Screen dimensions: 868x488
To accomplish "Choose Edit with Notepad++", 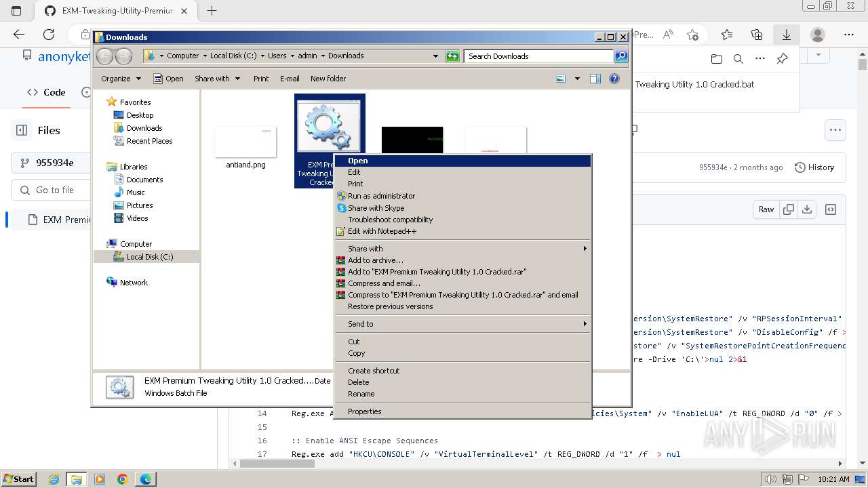I will pyautogui.click(x=463, y=231).
